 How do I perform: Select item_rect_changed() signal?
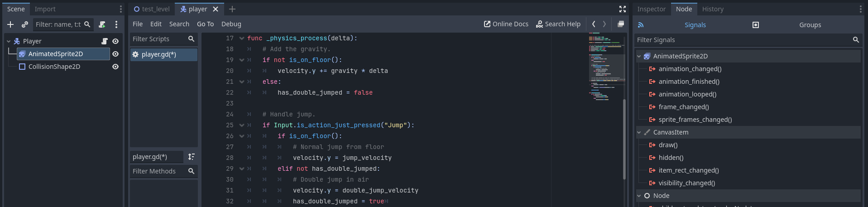(689, 170)
